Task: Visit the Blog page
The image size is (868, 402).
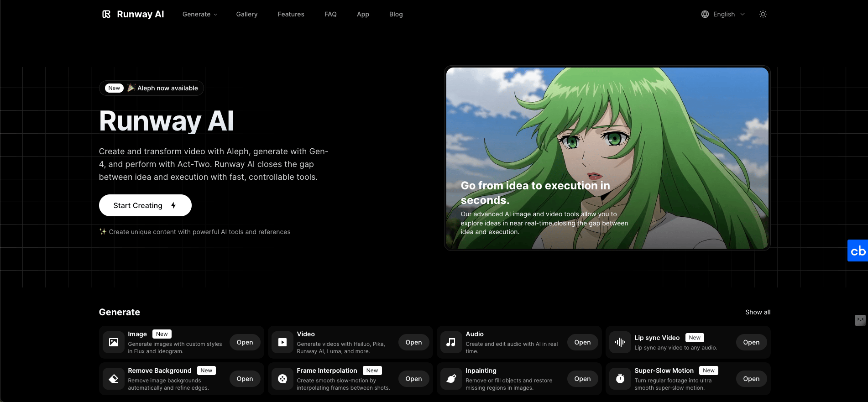Action: [x=396, y=14]
